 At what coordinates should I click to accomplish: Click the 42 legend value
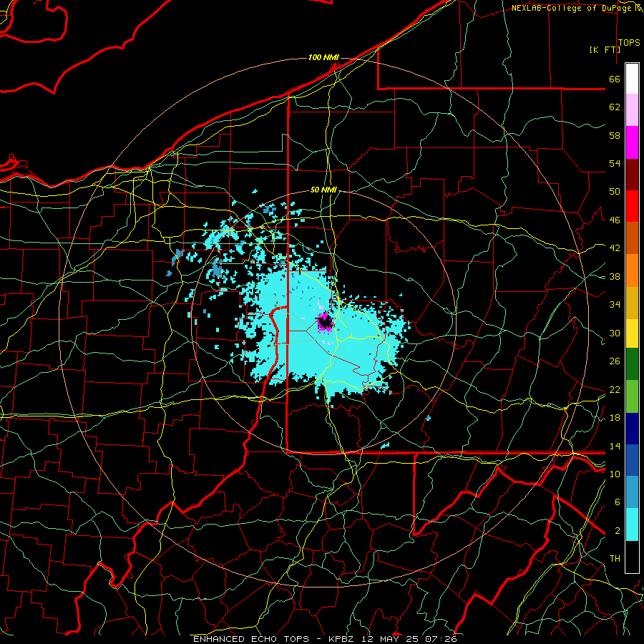tap(615, 248)
